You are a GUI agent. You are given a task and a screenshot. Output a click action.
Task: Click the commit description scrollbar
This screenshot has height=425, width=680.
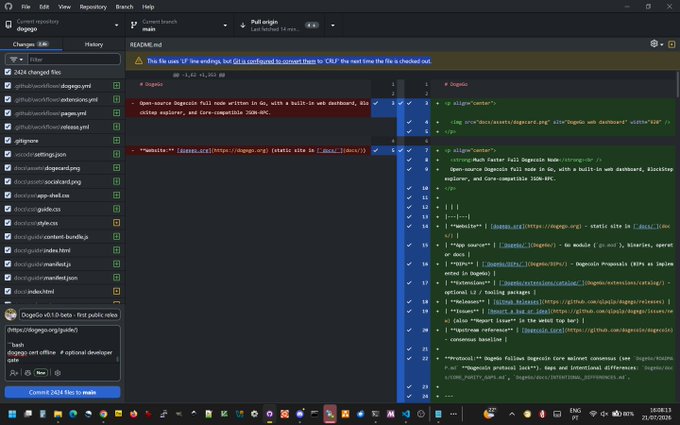coord(118,359)
